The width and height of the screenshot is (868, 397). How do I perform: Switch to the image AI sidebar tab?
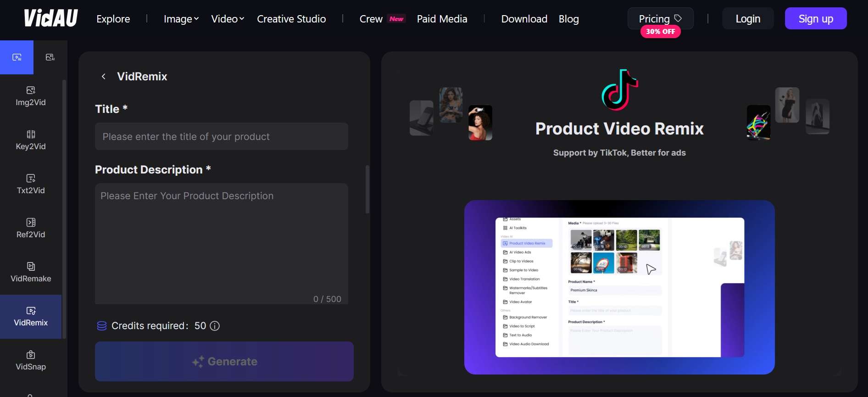[50, 57]
